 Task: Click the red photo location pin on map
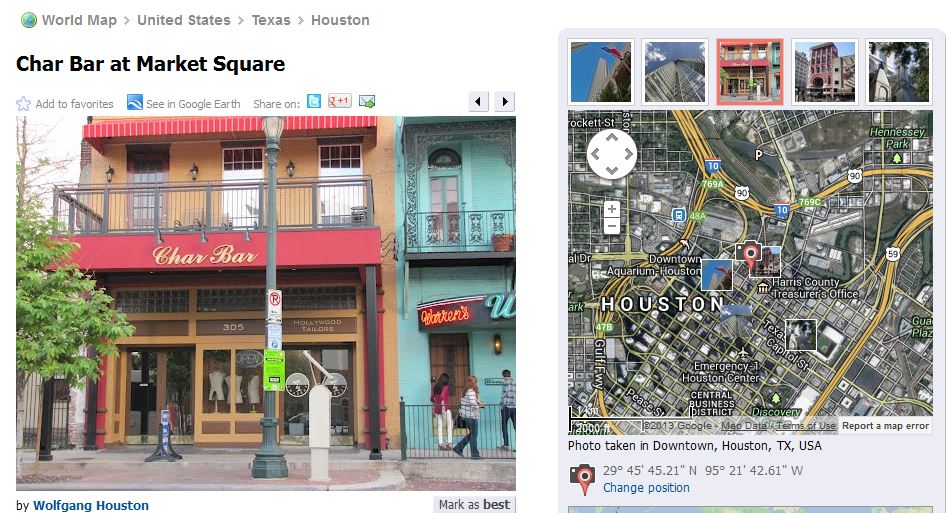pos(750,256)
